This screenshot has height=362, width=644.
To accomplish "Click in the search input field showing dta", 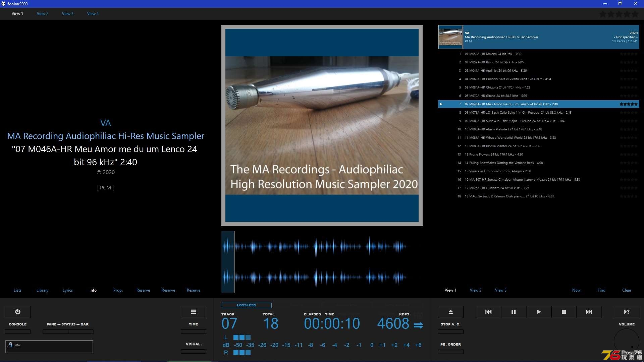I will 49,347.
